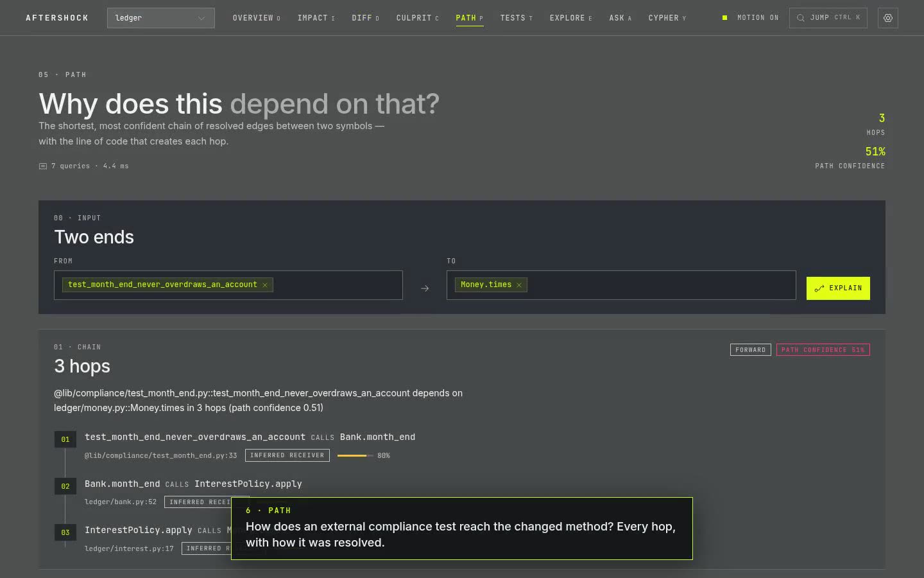
Task: Click the 51% path confidence stat
Action: [850, 158]
